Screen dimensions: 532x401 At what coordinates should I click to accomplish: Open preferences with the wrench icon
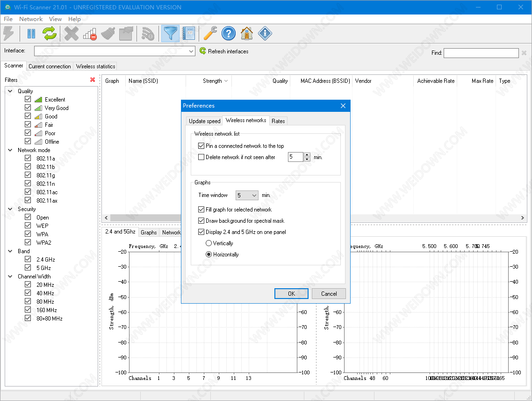click(210, 33)
